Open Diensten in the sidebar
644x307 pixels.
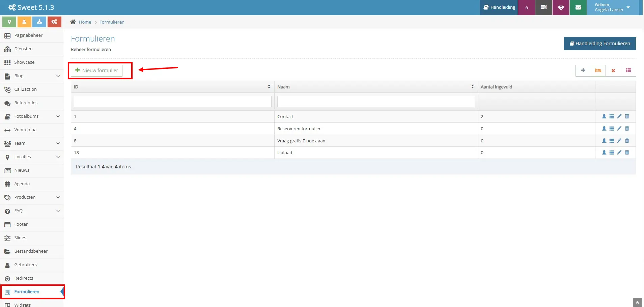pos(32,49)
